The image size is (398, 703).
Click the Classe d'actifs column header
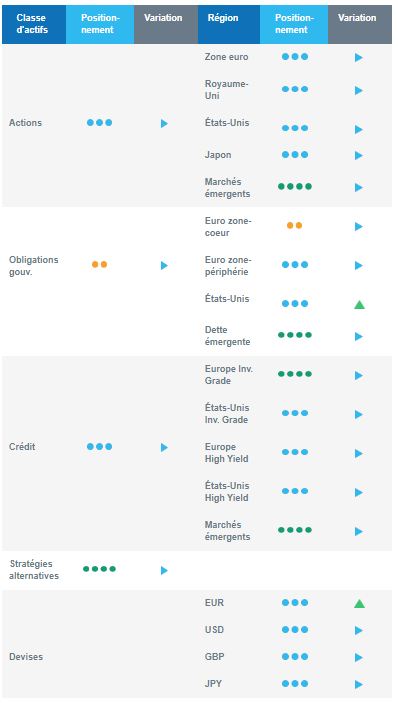click(x=34, y=24)
